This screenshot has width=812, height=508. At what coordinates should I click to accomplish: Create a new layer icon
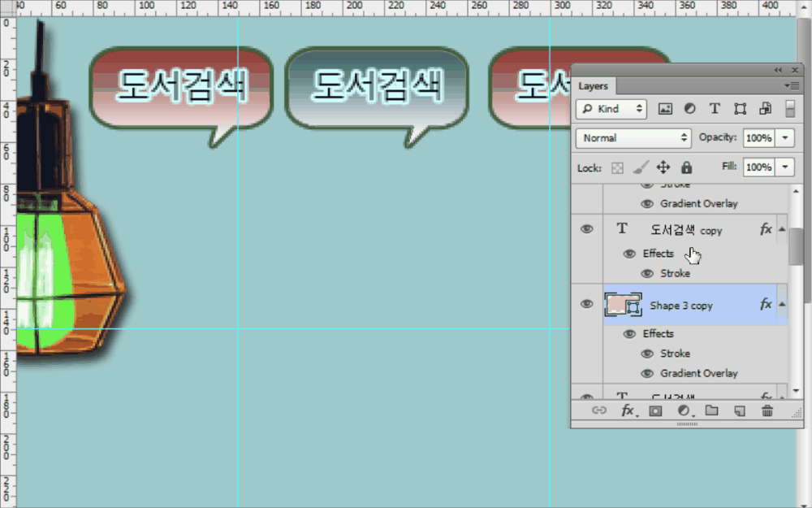pos(740,411)
